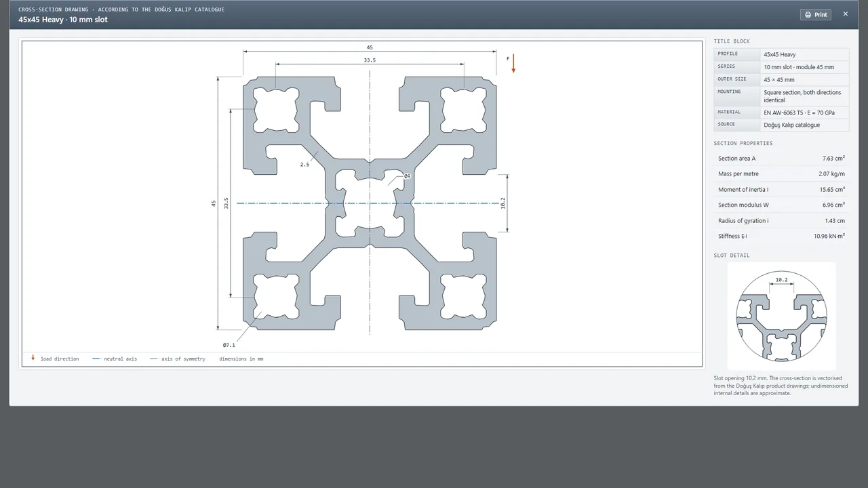Select the Moment of inertia value 15.65 cm⁴
This screenshot has width=868, height=488.
[831, 189]
